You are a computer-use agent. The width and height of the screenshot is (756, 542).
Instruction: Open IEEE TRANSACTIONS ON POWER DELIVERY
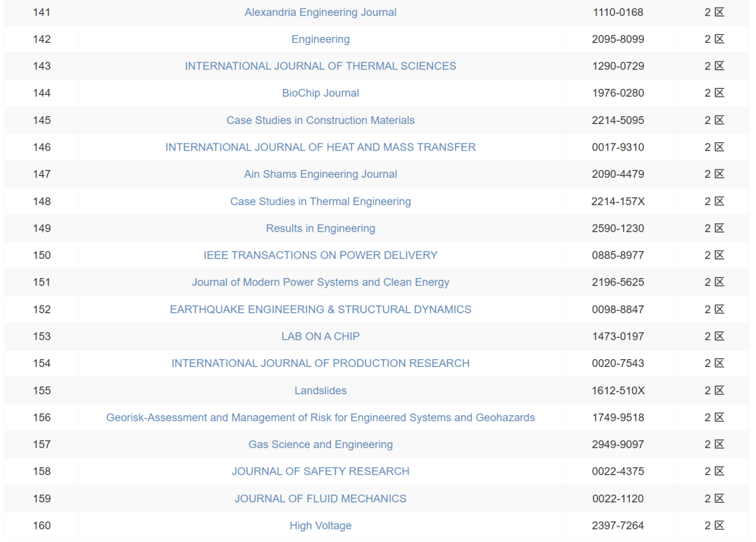pos(320,255)
